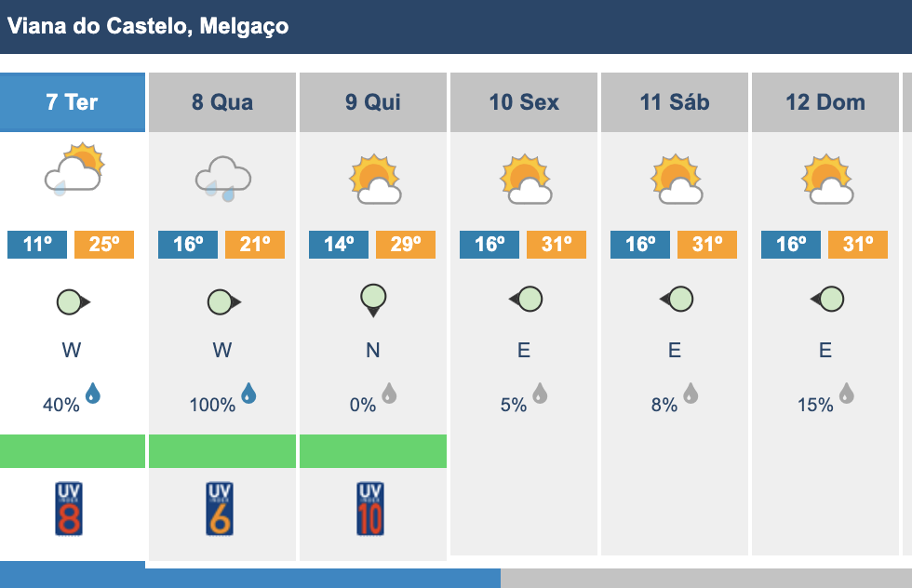
Task: Click the Viana do Castelo, Melgaço title
Action: (148, 26)
